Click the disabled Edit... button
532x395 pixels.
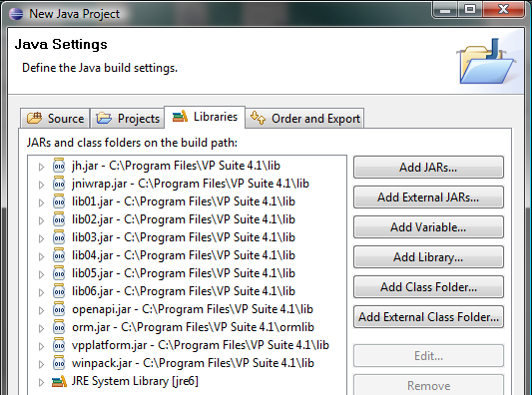(428, 356)
